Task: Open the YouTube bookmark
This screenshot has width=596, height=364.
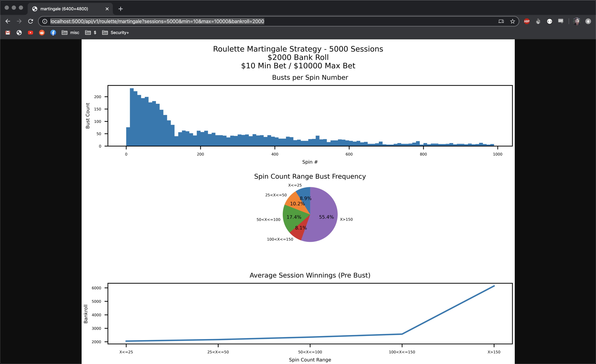Action: pyautogui.click(x=31, y=33)
